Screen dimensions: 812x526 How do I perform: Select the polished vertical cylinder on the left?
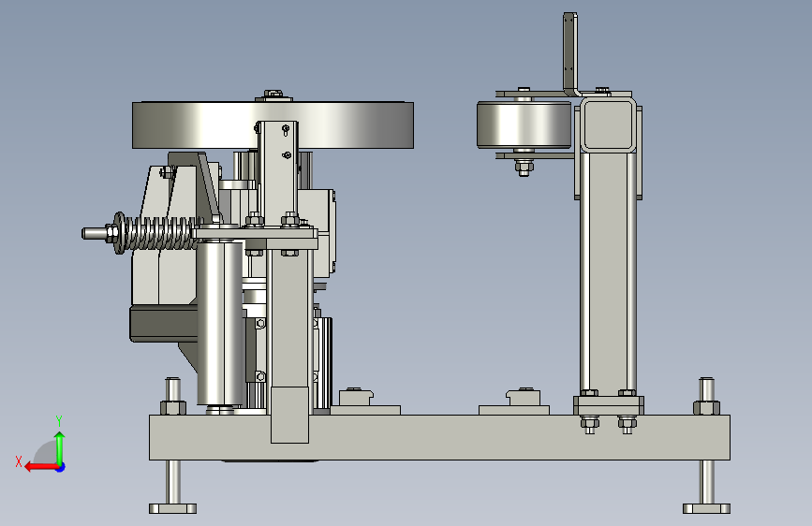tap(220, 322)
